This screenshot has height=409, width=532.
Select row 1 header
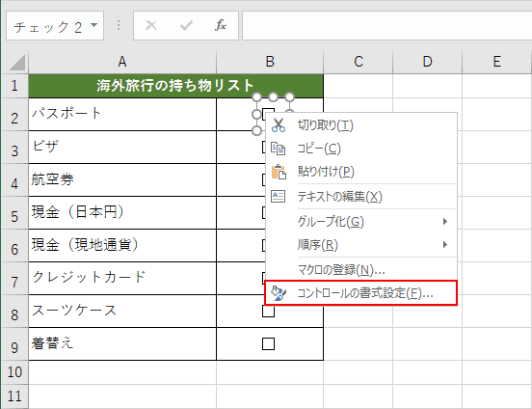(14, 86)
